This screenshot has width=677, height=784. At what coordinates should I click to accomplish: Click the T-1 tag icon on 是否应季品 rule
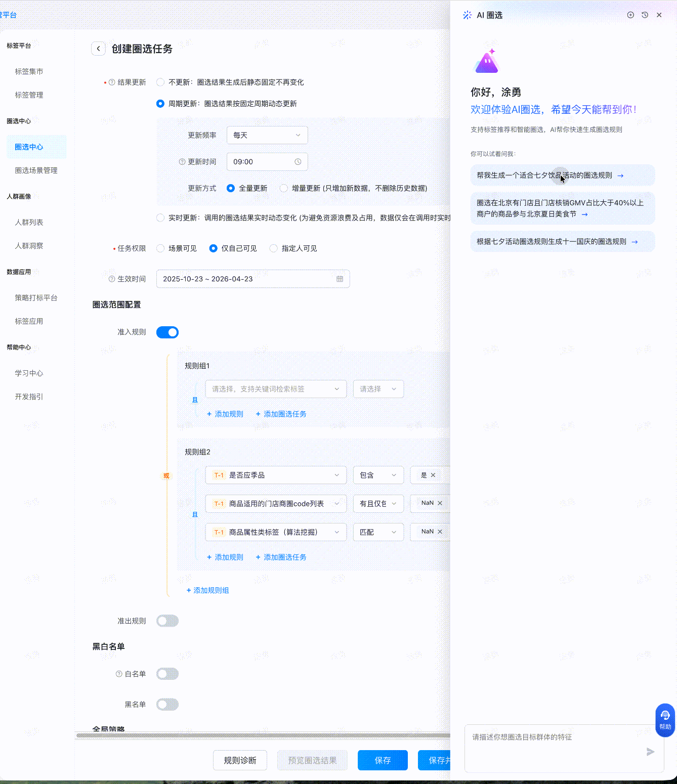coord(218,475)
